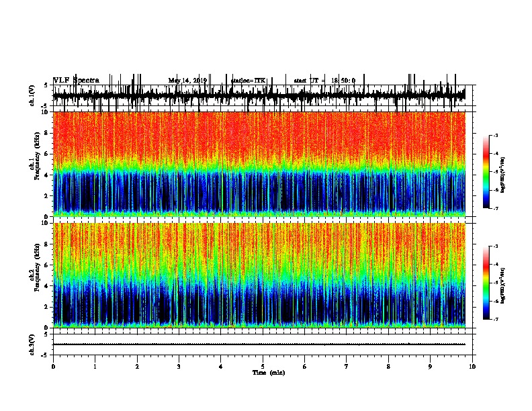Viewport: 532px width, 411px height.
Task: Click the ch.1 voltage waveform trace
Action: pos(259,95)
